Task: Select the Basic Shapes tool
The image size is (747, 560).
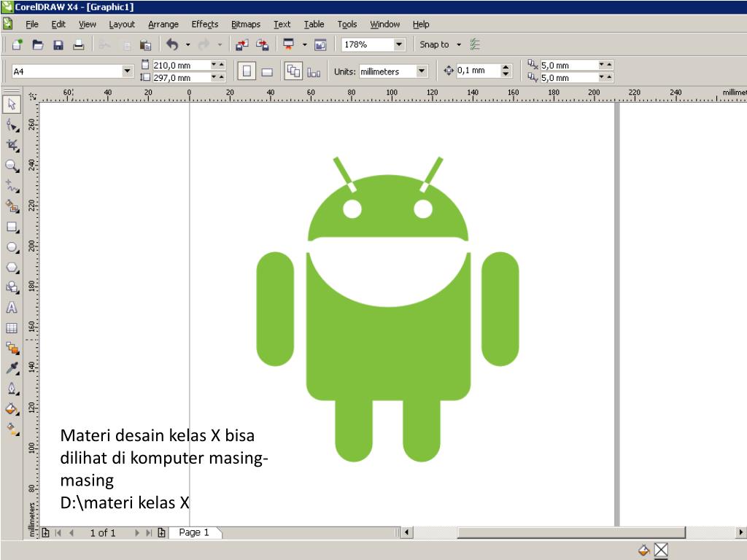Action: (12, 287)
